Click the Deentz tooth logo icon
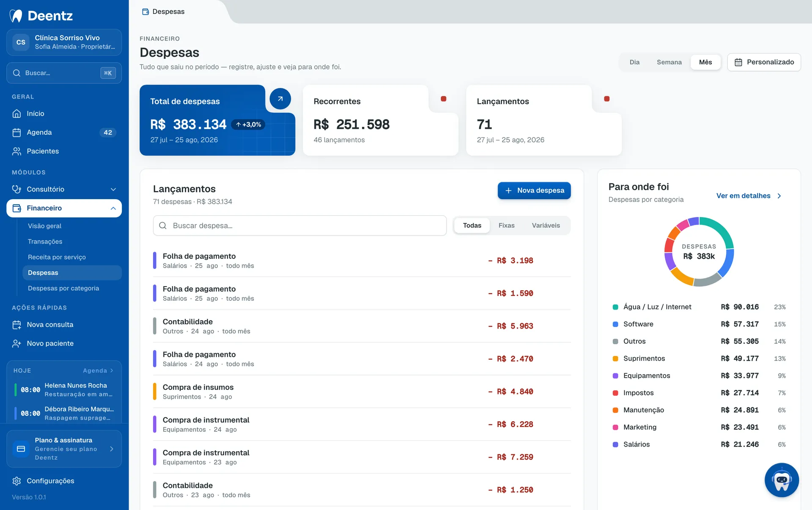The height and width of the screenshot is (510, 812). coord(16,16)
